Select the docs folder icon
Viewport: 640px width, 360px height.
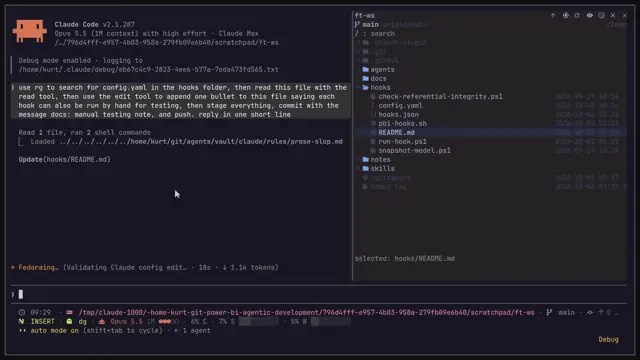pos(365,78)
